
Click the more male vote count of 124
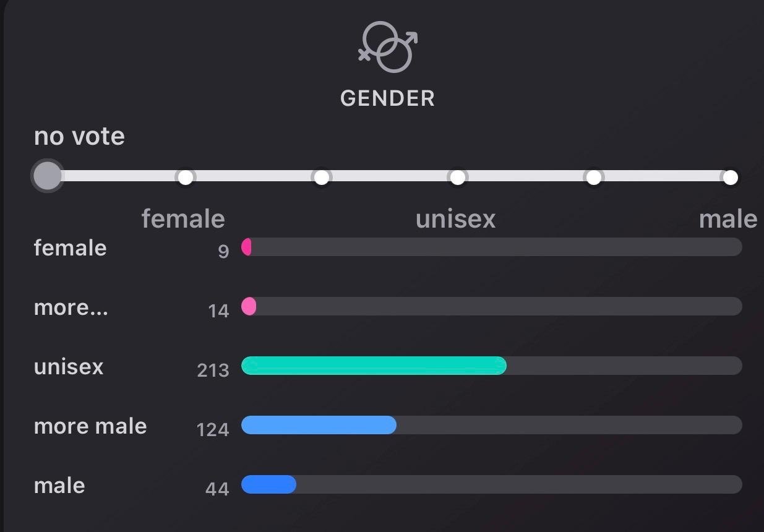213,429
